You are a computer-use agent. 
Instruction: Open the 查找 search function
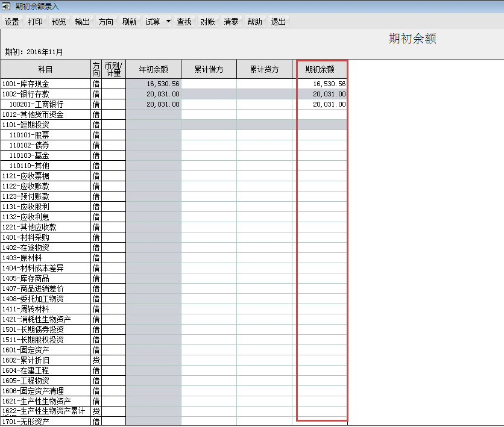coord(184,21)
